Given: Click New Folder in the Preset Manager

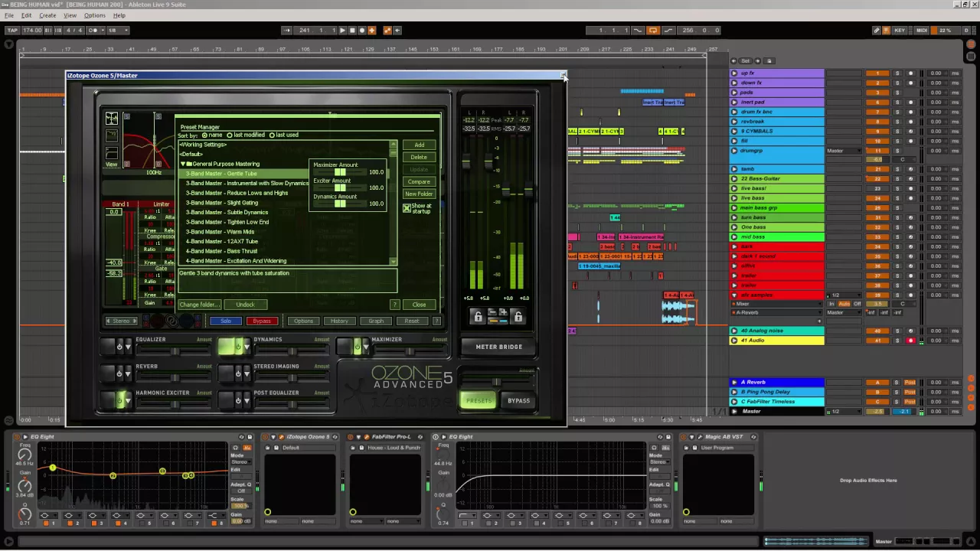Looking at the screenshot, I should coord(419,194).
